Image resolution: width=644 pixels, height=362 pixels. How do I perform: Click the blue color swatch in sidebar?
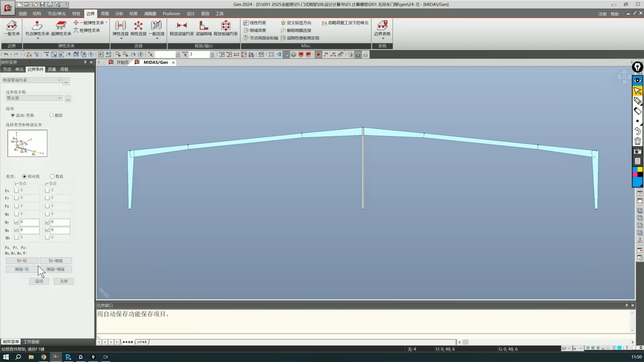(x=637, y=182)
